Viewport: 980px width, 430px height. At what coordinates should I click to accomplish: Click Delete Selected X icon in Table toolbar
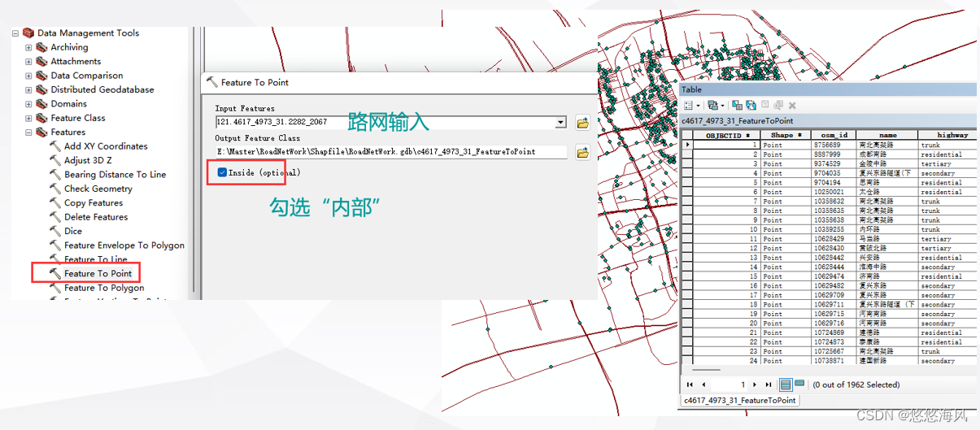click(792, 106)
